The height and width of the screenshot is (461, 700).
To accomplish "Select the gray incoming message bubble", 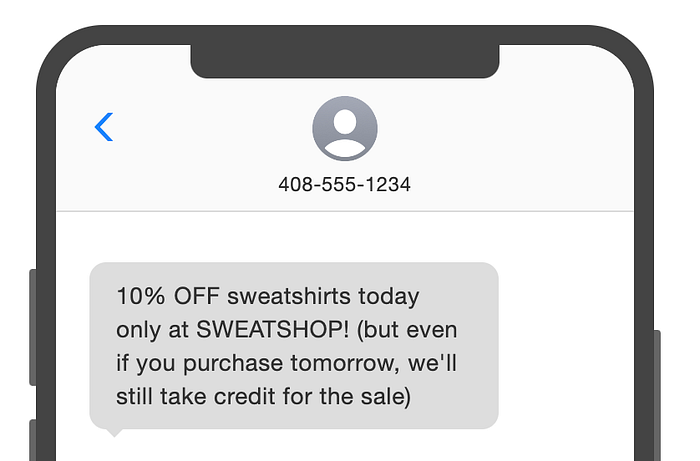I will point(294,346).
